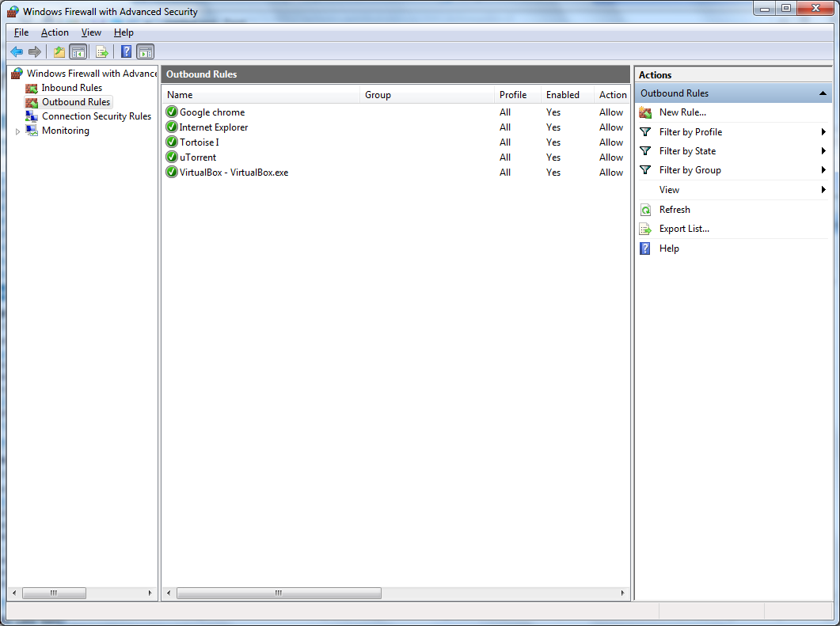
Task: Click Filter by Profile action
Action: click(690, 131)
